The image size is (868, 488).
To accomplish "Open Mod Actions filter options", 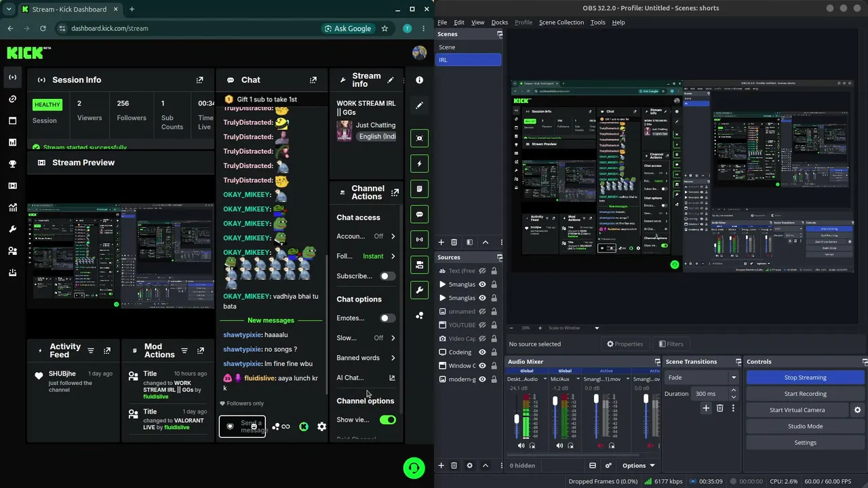I will click(x=184, y=350).
